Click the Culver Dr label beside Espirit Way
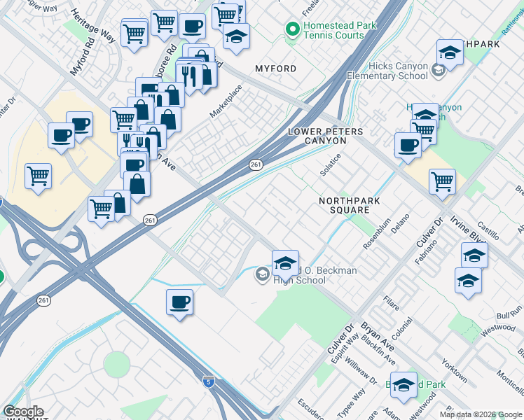The image size is (524, 420). [x=340, y=339]
